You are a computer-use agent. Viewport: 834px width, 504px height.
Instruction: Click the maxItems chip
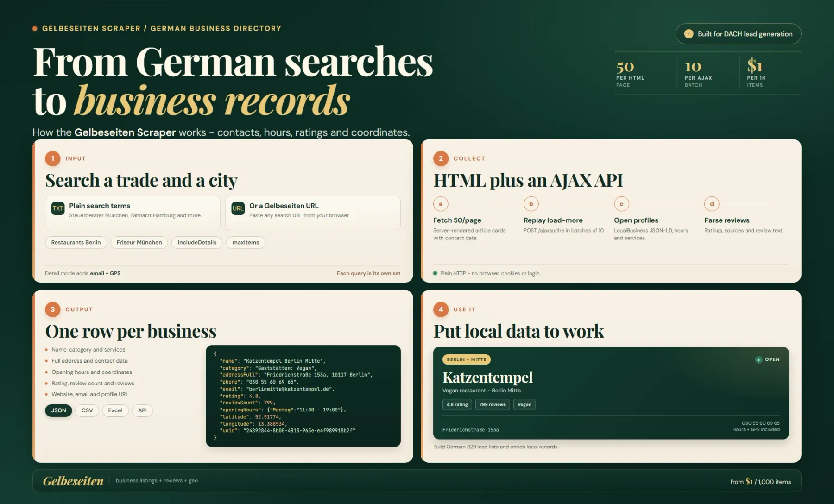(x=246, y=242)
